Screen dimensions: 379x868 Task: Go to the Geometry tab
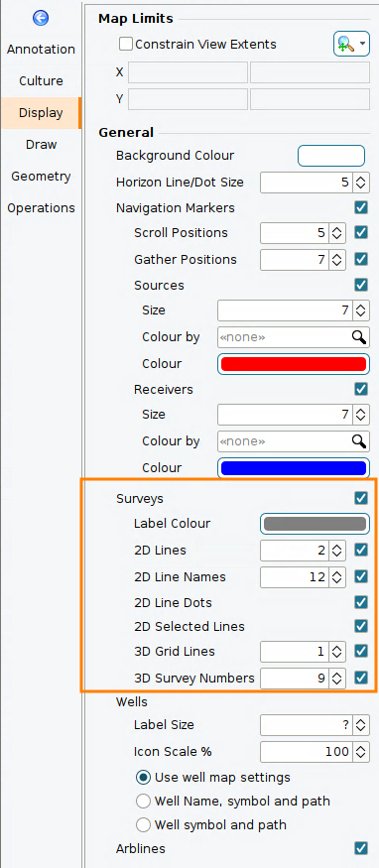point(41,177)
